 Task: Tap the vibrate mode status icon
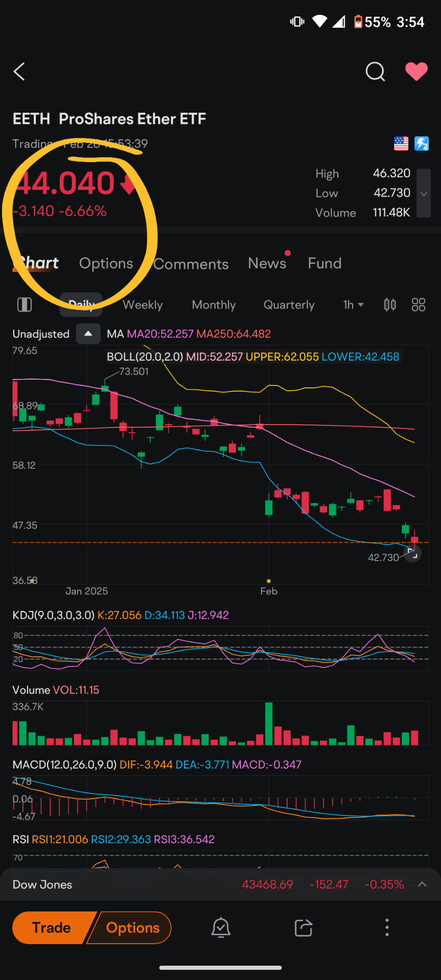pos(297,22)
